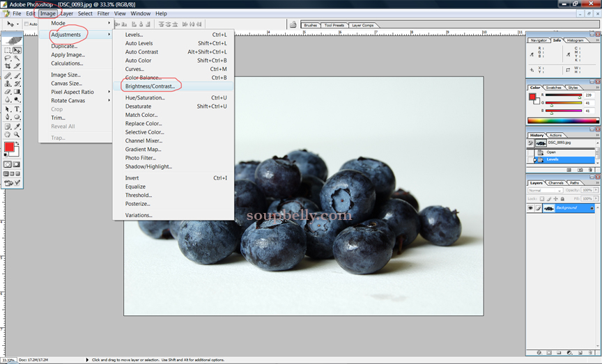Select the Clone Stamp tool
The width and height of the screenshot is (602, 364).
pyautogui.click(x=7, y=84)
